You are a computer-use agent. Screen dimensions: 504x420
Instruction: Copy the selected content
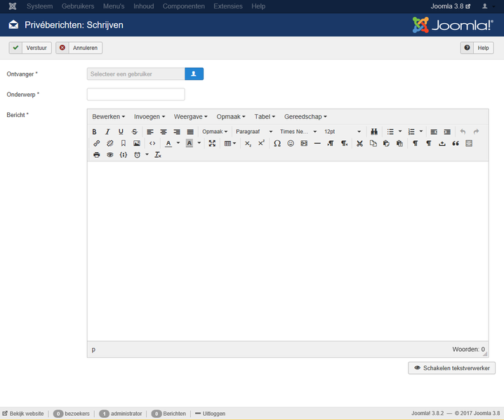click(x=373, y=143)
